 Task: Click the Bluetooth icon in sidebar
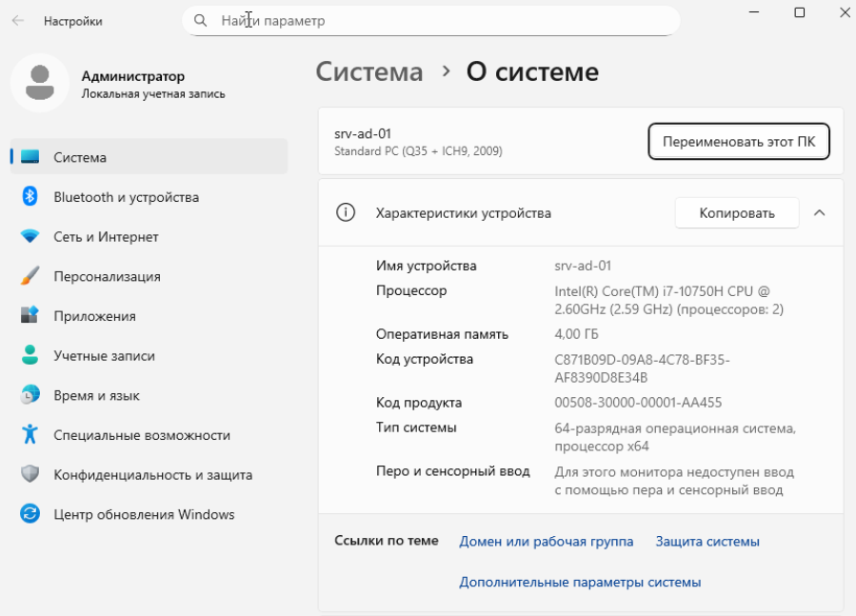[x=30, y=196]
